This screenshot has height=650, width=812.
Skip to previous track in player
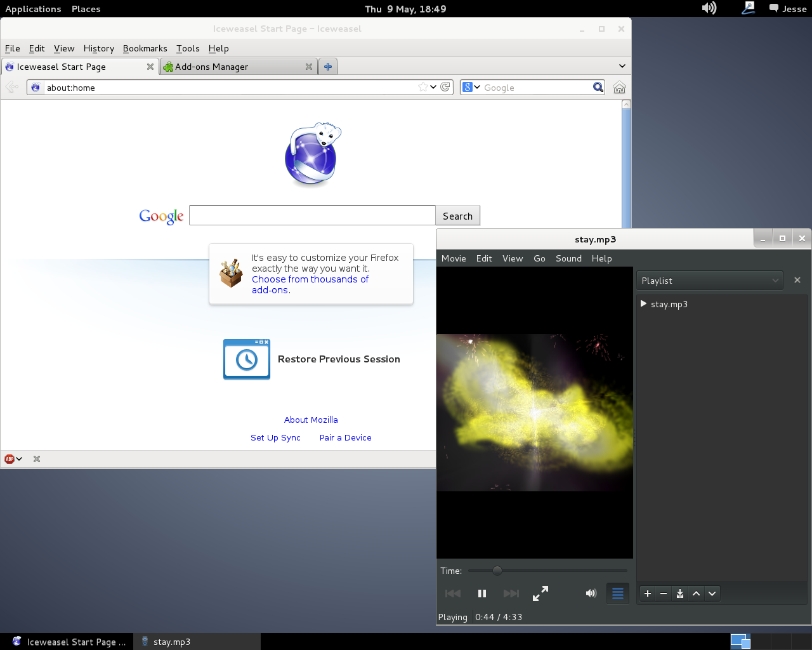[x=453, y=594]
